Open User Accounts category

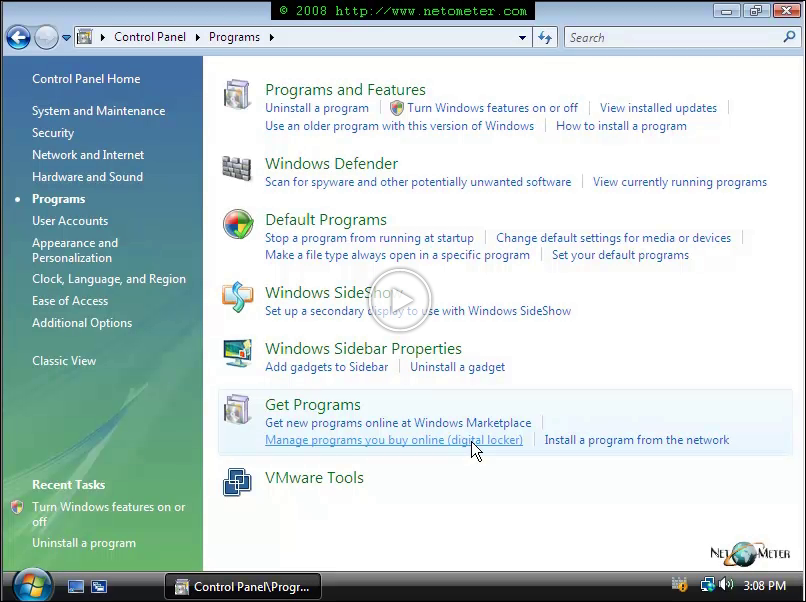point(70,221)
